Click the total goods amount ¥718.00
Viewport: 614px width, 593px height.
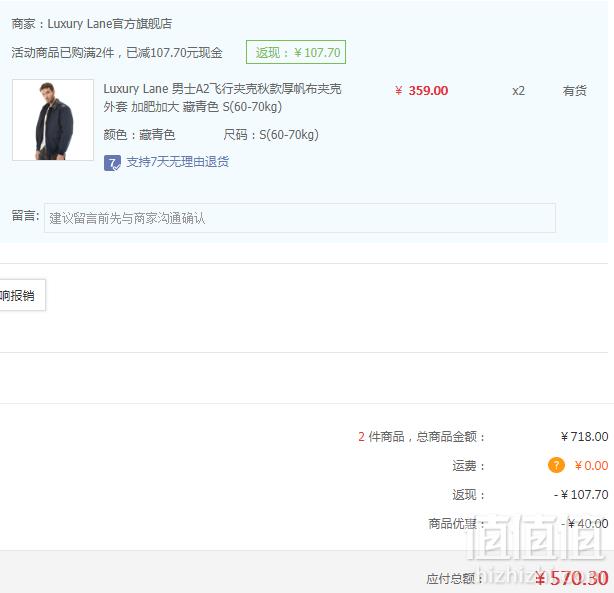[584, 436]
